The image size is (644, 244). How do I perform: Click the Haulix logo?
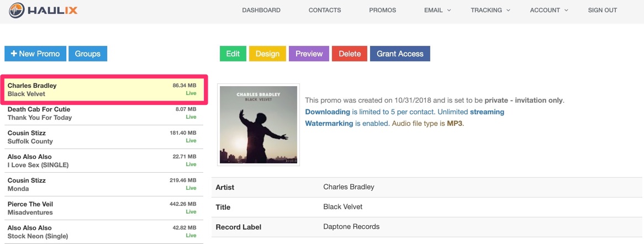43,10
